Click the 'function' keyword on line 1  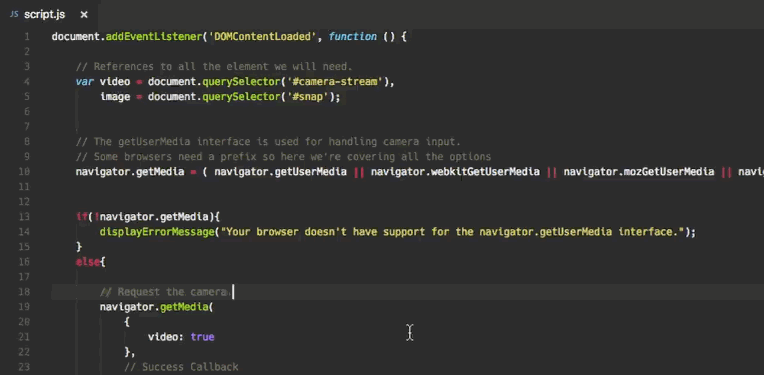tap(353, 37)
